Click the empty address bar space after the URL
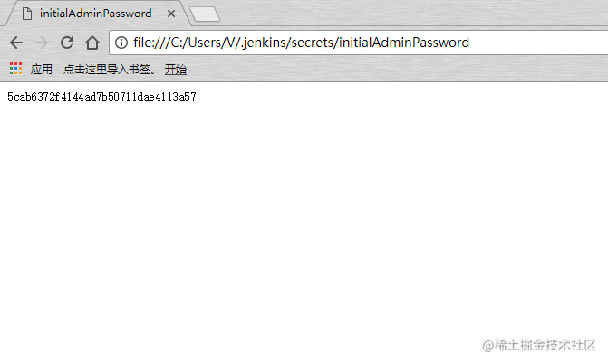 (539, 43)
